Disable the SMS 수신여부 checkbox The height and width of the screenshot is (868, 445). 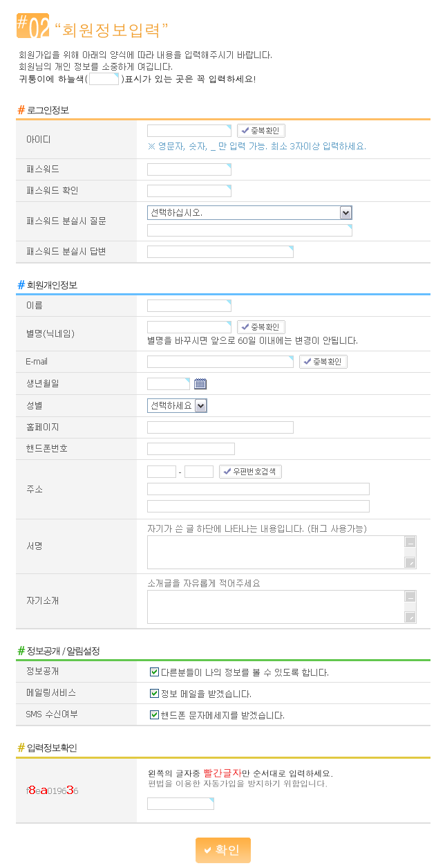155,714
